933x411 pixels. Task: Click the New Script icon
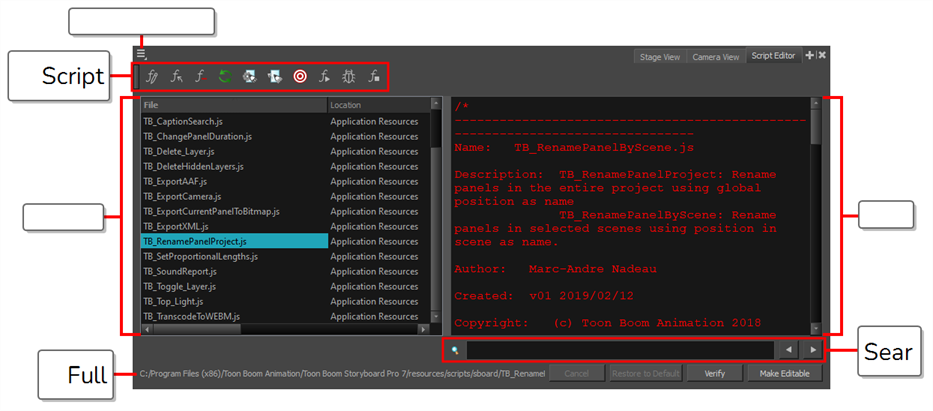(152, 76)
